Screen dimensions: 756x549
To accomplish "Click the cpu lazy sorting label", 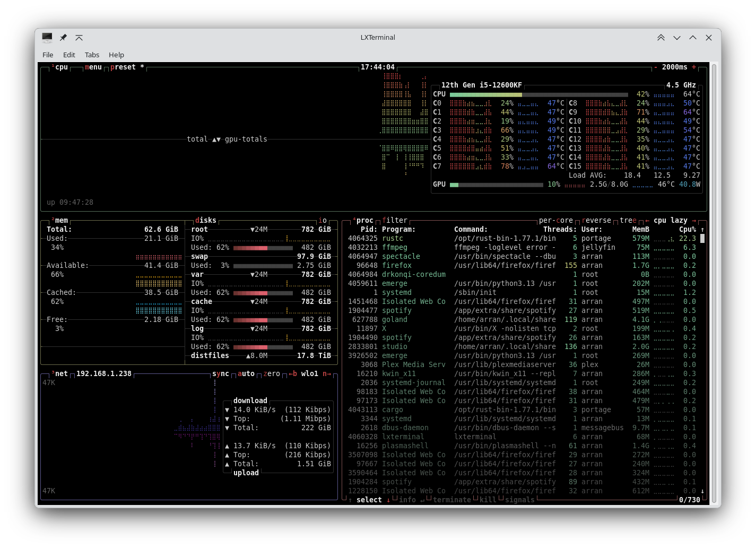I will tap(671, 220).
